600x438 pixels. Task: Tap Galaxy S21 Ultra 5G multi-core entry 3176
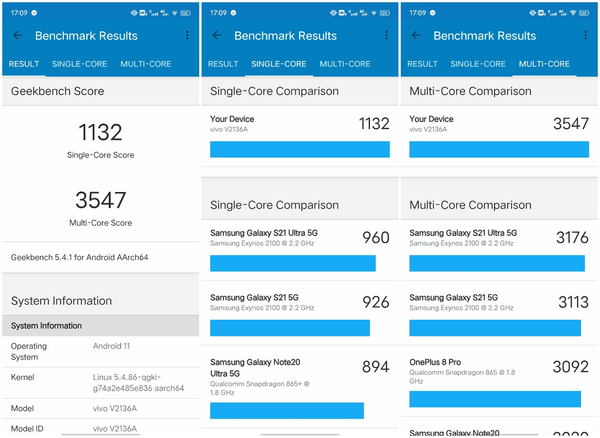click(499, 250)
